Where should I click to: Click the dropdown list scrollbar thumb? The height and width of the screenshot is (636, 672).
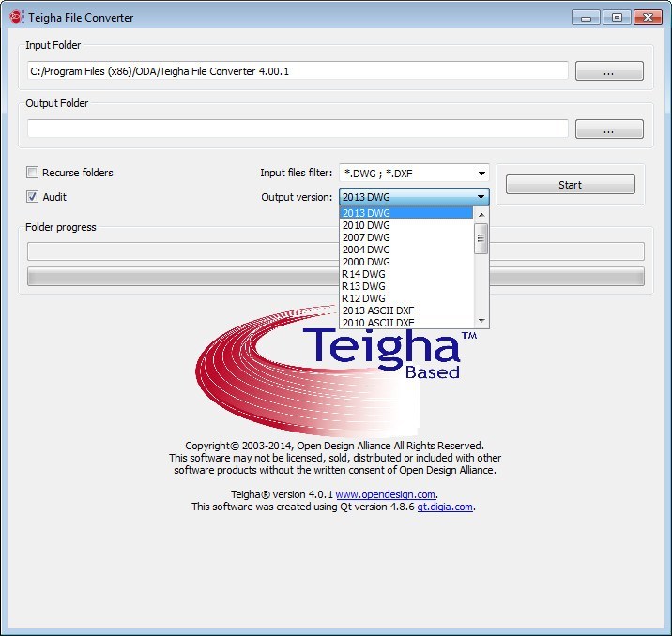[481, 238]
